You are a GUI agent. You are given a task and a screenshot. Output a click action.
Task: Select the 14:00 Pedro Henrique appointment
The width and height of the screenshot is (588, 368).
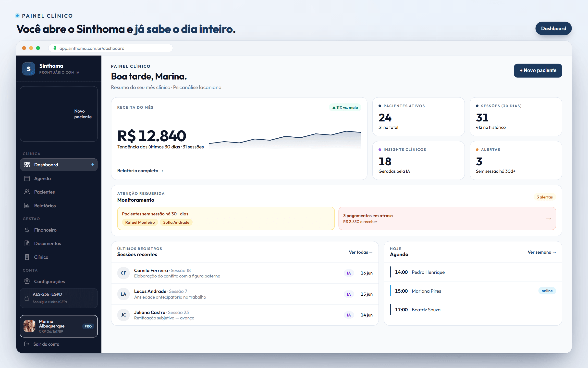[473, 272]
